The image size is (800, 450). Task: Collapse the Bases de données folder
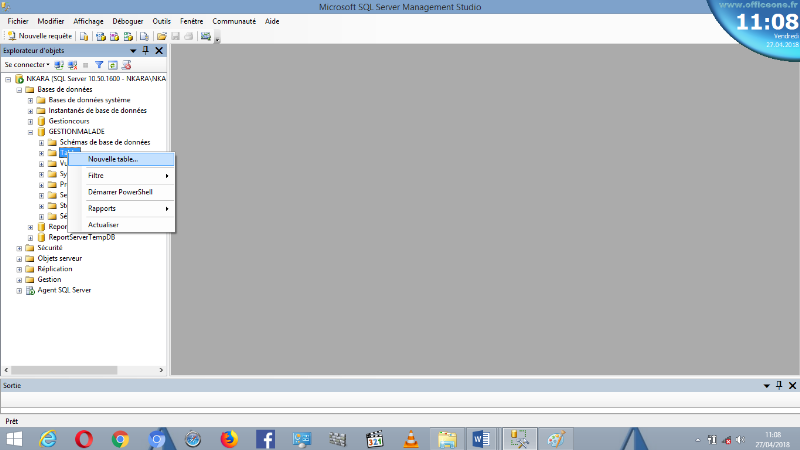pos(19,90)
